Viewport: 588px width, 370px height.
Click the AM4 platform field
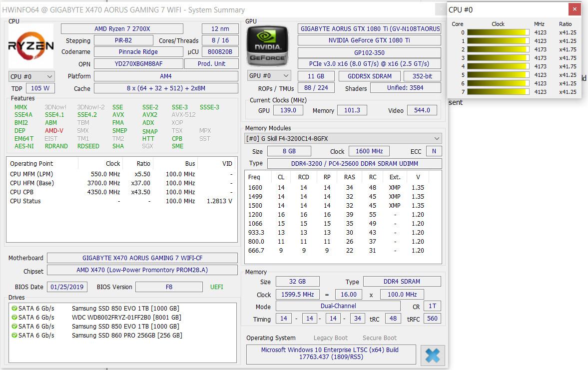pyautogui.click(x=166, y=76)
